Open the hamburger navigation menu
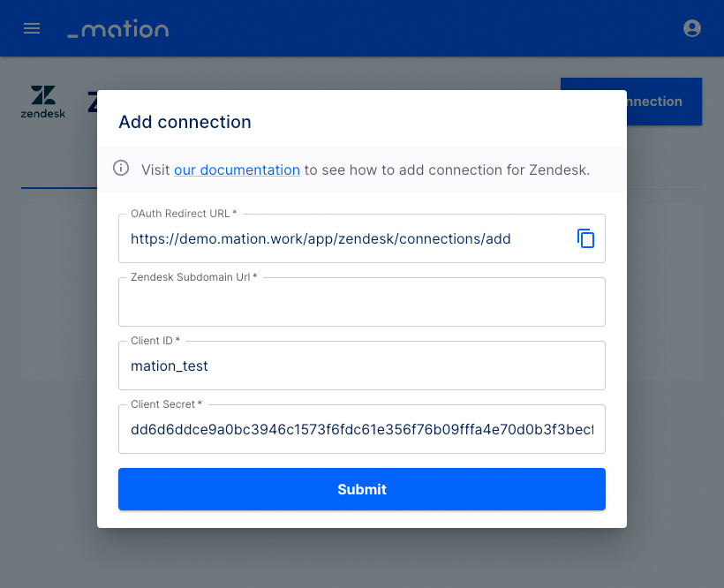The height and width of the screenshot is (588, 724). (32, 28)
